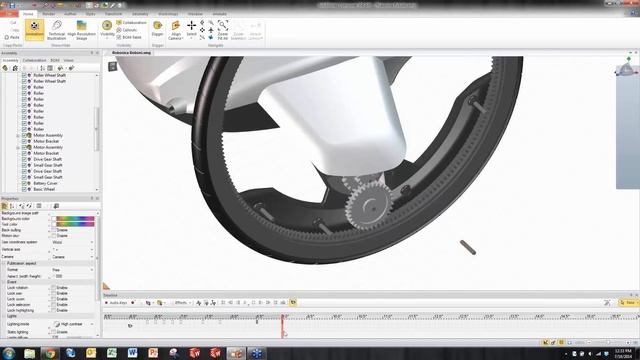This screenshot has height=360, width=640.
Task: Click the Windows Start orb
Action: coord(9,353)
